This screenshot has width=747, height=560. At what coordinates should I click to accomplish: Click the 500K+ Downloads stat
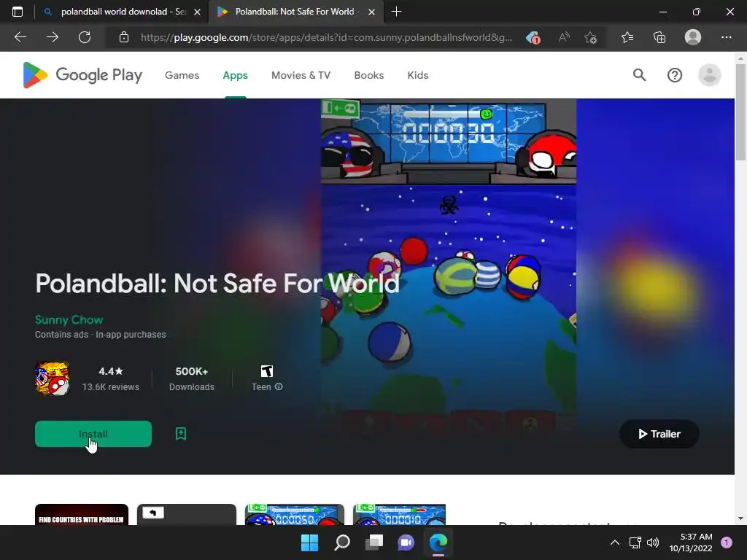click(192, 378)
